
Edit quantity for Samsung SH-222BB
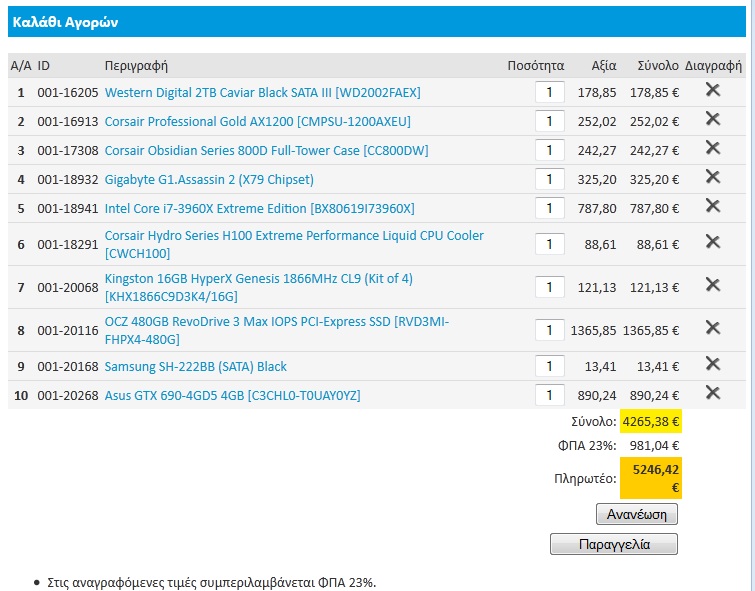pos(549,366)
